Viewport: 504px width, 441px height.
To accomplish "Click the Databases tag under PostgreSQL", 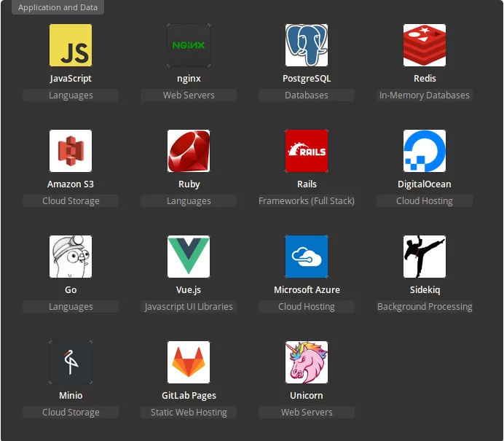I will click(x=307, y=95).
